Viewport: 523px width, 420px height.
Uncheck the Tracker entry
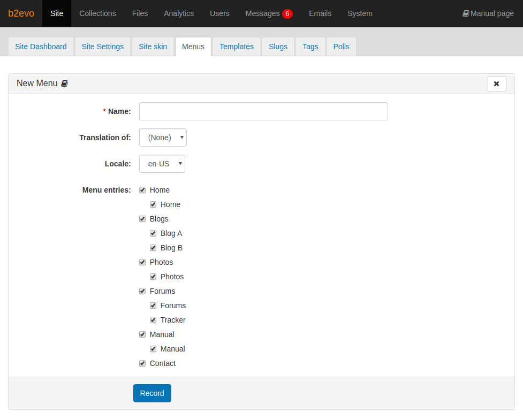tap(153, 320)
